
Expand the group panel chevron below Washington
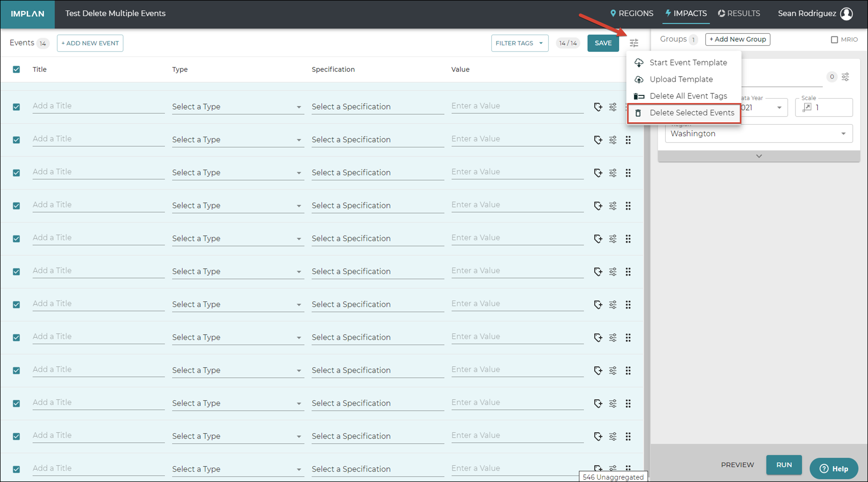click(759, 156)
